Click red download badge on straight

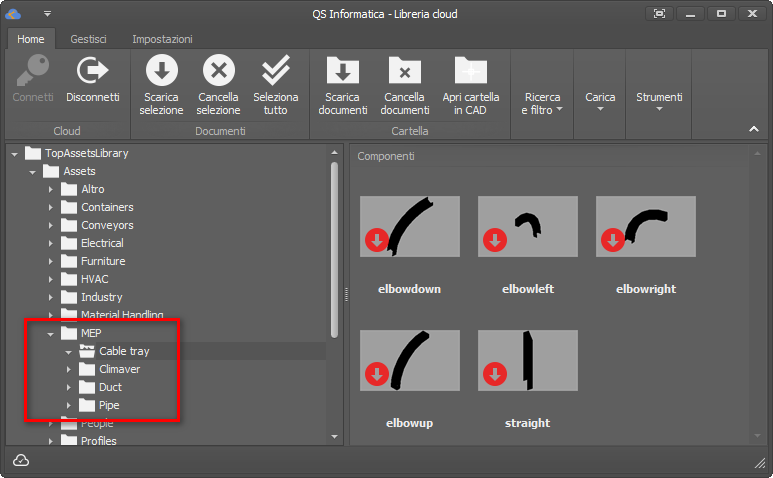pyautogui.click(x=495, y=374)
